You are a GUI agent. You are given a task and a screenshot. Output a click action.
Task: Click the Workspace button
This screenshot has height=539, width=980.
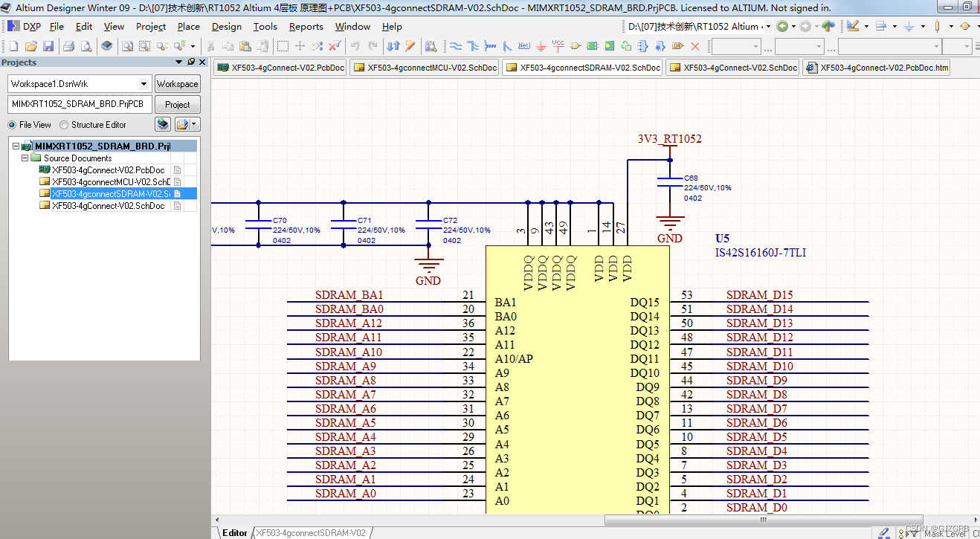(x=177, y=83)
